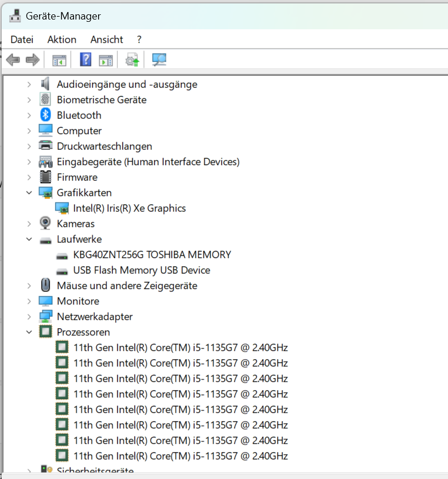
Task: Expand the Druckwarteschlangen node
Action: [x=29, y=146]
